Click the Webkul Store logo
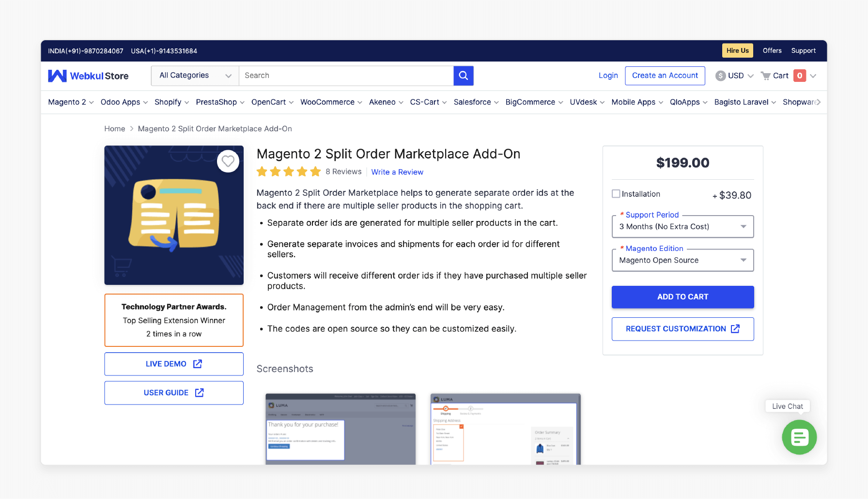 pyautogui.click(x=88, y=76)
